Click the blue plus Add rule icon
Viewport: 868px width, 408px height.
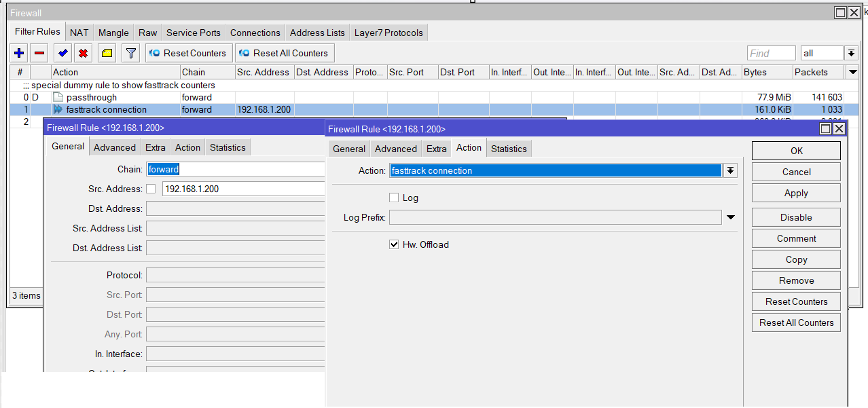(19, 53)
